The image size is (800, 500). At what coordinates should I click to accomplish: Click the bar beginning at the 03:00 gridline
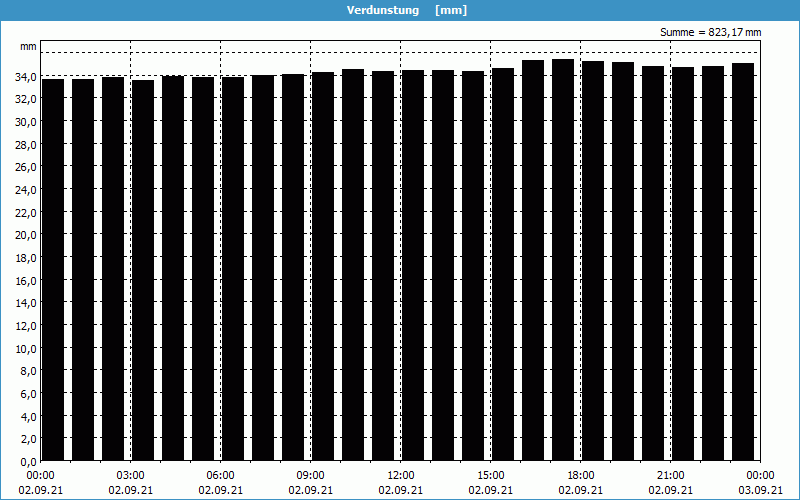tap(143, 270)
